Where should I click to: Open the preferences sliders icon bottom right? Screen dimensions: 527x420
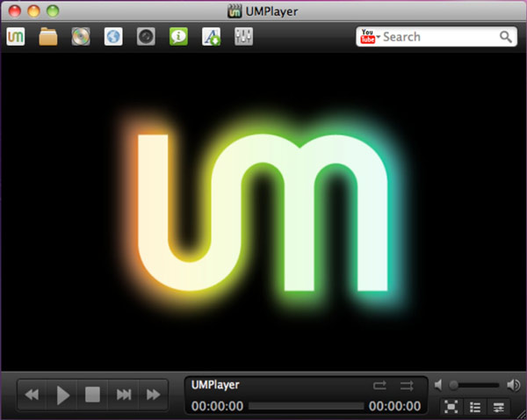pos(499,407)
